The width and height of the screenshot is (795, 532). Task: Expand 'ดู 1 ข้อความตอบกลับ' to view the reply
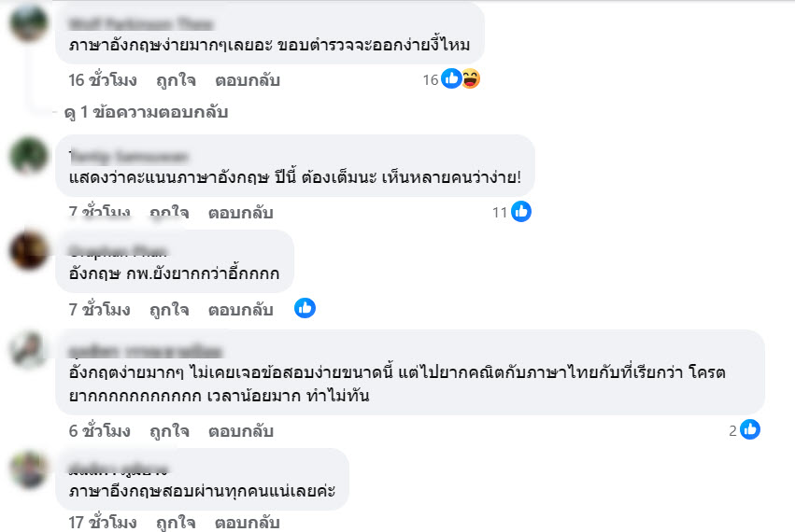coord(146,112)
